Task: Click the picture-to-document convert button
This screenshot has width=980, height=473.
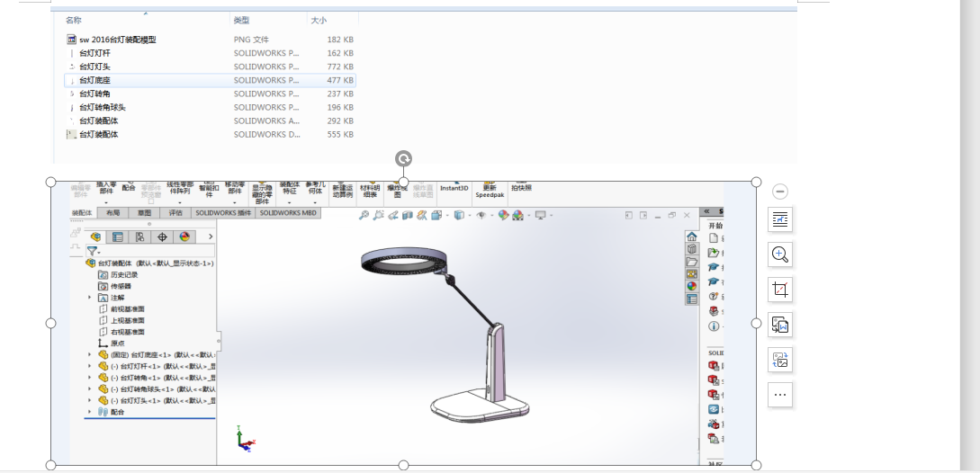Action: coord(780,325)
